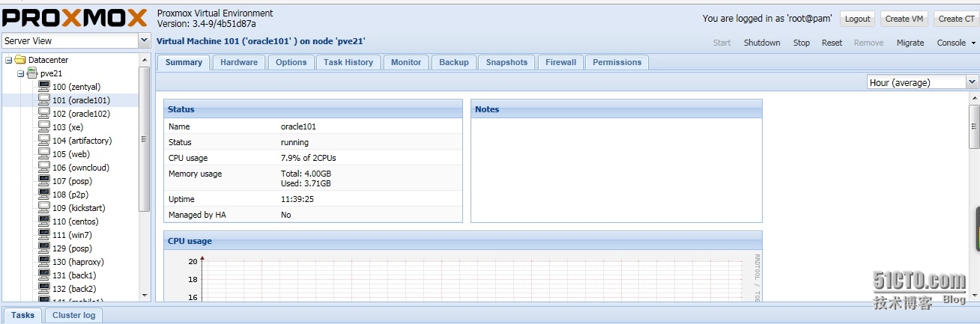The image size is (980, 324).
Task: Click the summary panel vertical scrollbar
Action: point(974,126)
